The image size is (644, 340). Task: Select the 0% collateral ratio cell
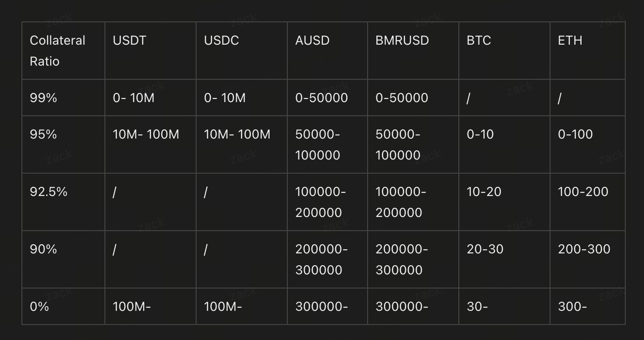pyautogui.click(x=39, y=307)
